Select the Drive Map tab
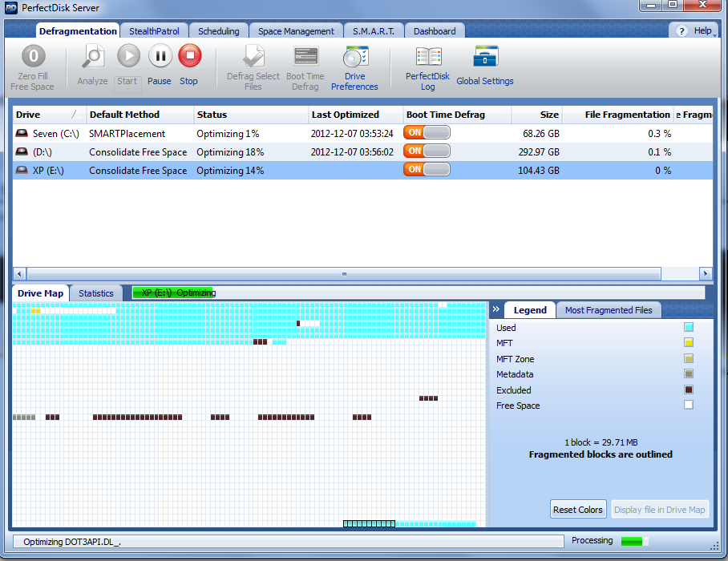Screen dimensions: 728x561 [x=40, y=293]
